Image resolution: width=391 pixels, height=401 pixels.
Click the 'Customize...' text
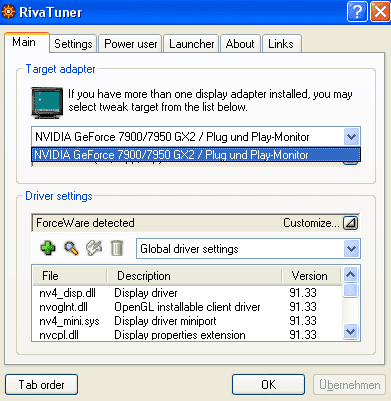311,223
